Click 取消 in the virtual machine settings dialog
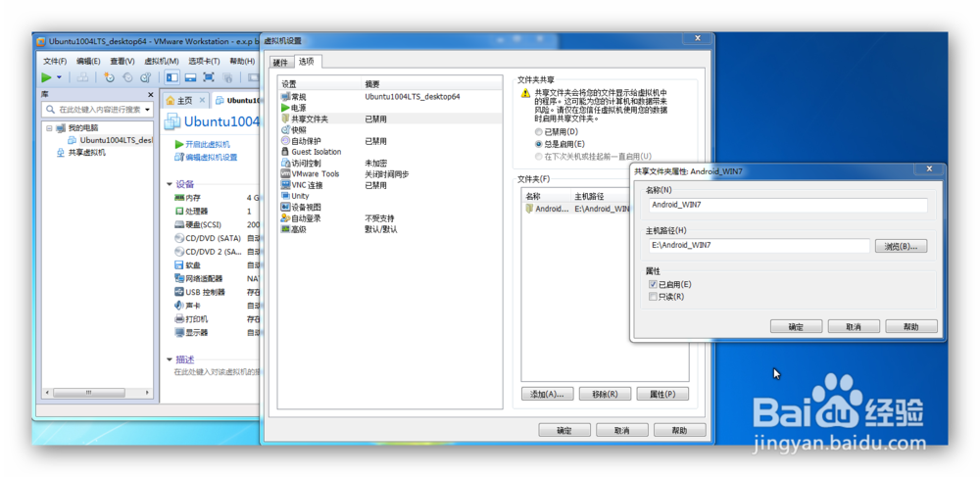Viewport: 980px width, 477px height. point(622,430)
